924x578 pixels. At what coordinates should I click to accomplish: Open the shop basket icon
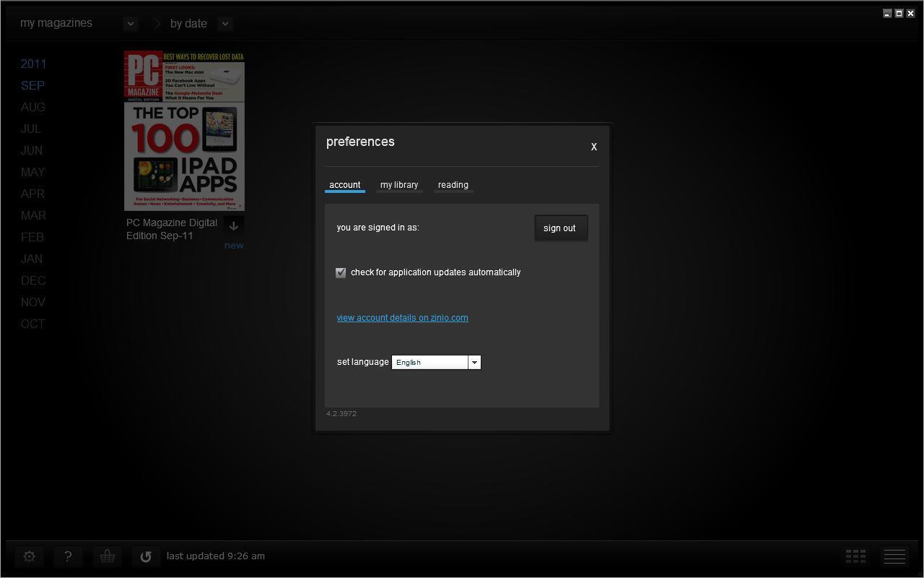coord(108,556)
